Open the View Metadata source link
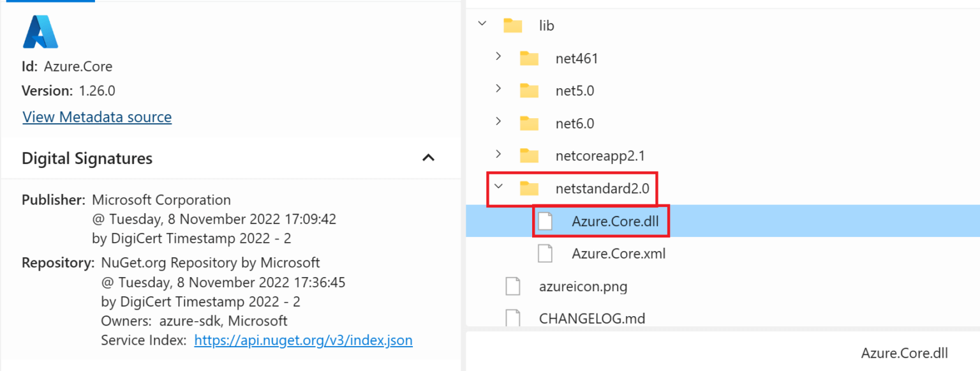This screenshot has width=980, height=371. [96, 117]
